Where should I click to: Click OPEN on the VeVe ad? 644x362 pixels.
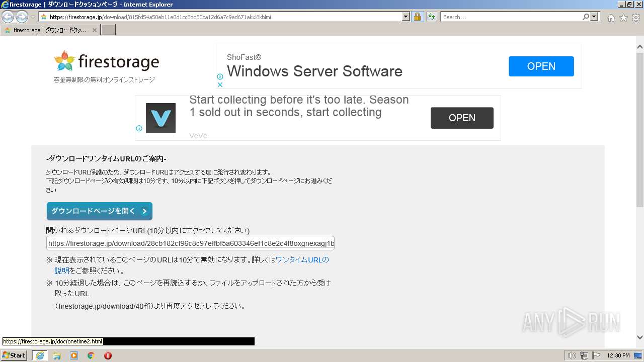pyautogui.click(x=462, y=118)
